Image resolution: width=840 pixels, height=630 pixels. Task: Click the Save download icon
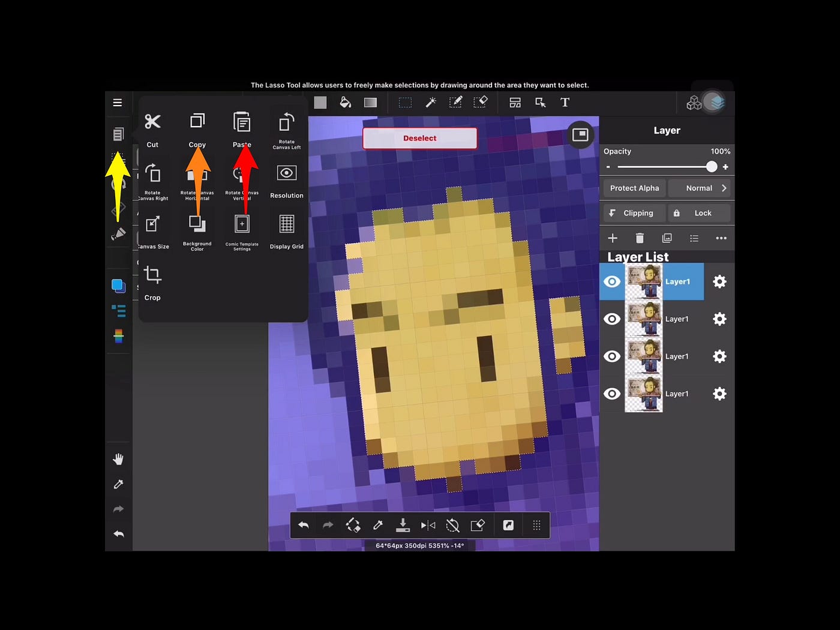coord(403,525)
